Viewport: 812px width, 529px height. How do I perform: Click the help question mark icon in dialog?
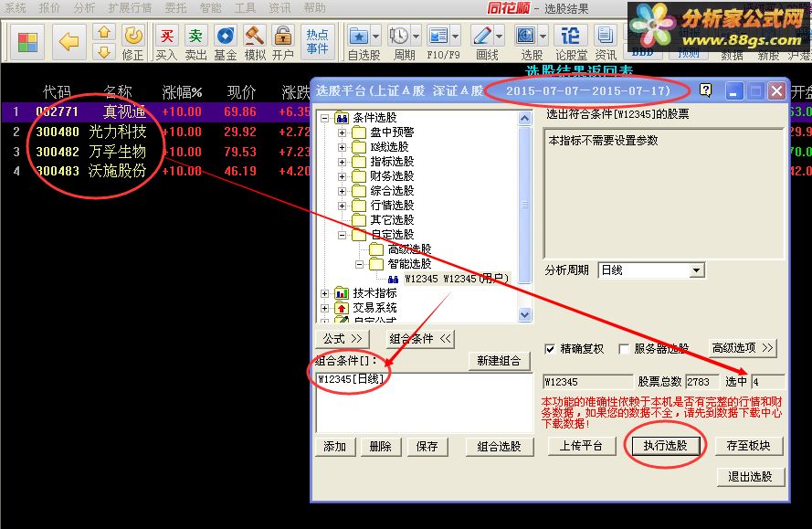[705, 90]
